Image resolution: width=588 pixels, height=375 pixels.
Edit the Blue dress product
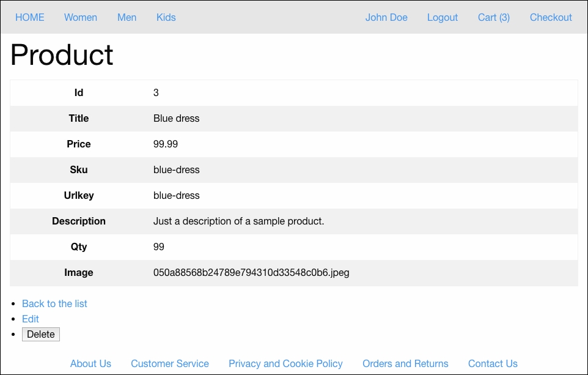click(x=30, y=319)
